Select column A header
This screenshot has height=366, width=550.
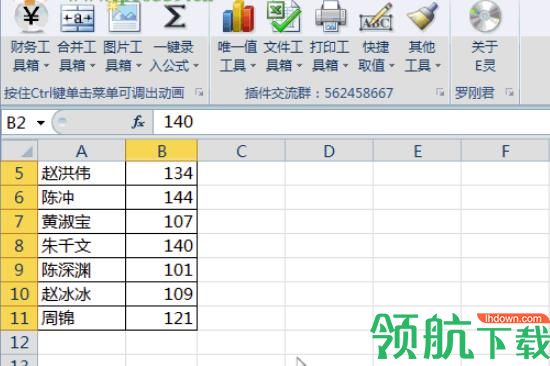81,151
